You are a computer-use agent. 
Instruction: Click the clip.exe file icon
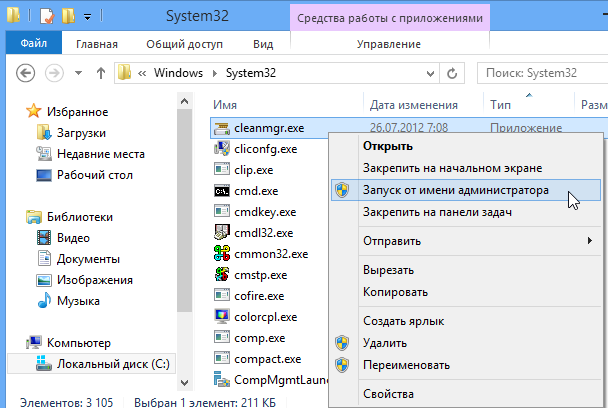point(222,169)
